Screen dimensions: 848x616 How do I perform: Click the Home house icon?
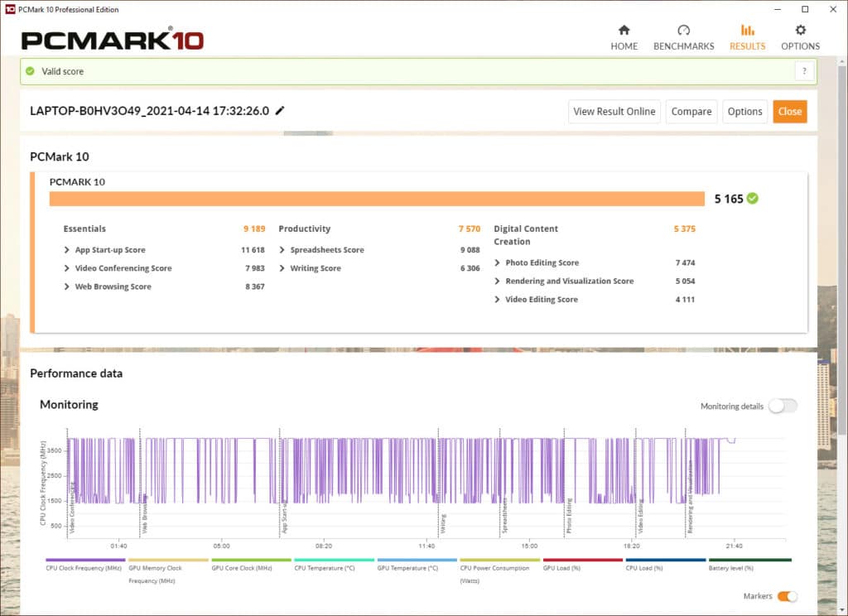point(624,30)
